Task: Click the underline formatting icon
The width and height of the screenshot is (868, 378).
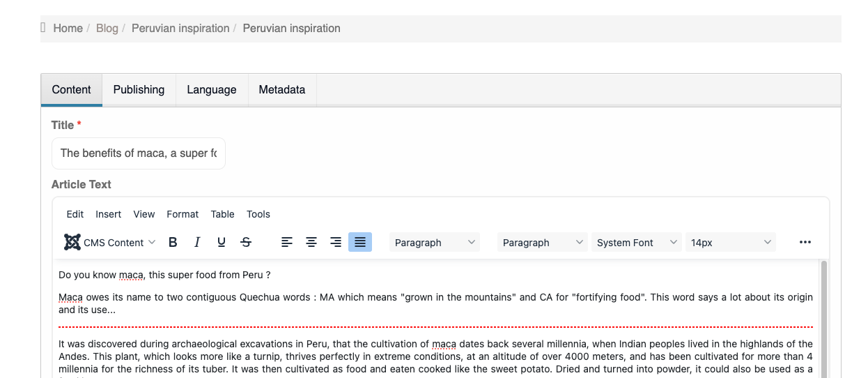Action: tap(222, 243)
